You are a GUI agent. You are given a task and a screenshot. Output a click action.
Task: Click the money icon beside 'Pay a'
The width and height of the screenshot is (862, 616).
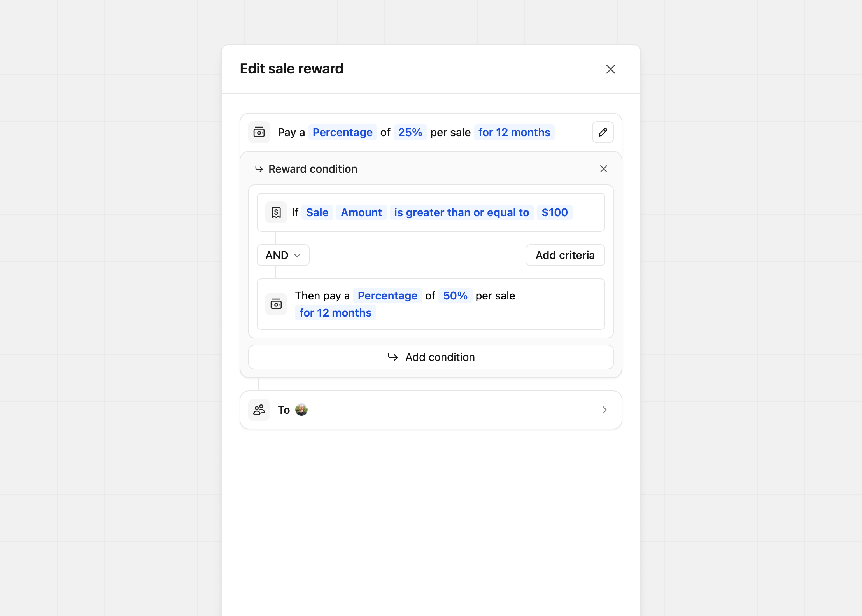click(259, 132)
